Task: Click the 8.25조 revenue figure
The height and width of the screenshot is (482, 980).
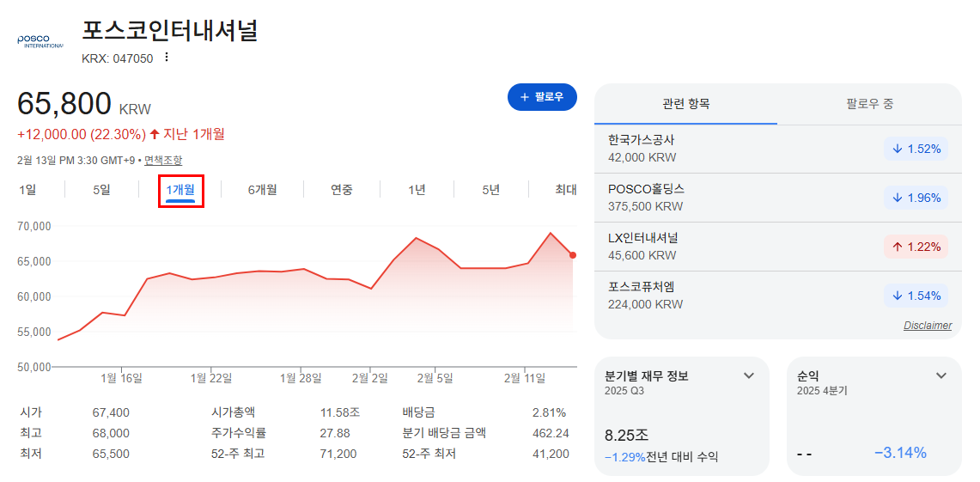Action: (x=626, y=436)
